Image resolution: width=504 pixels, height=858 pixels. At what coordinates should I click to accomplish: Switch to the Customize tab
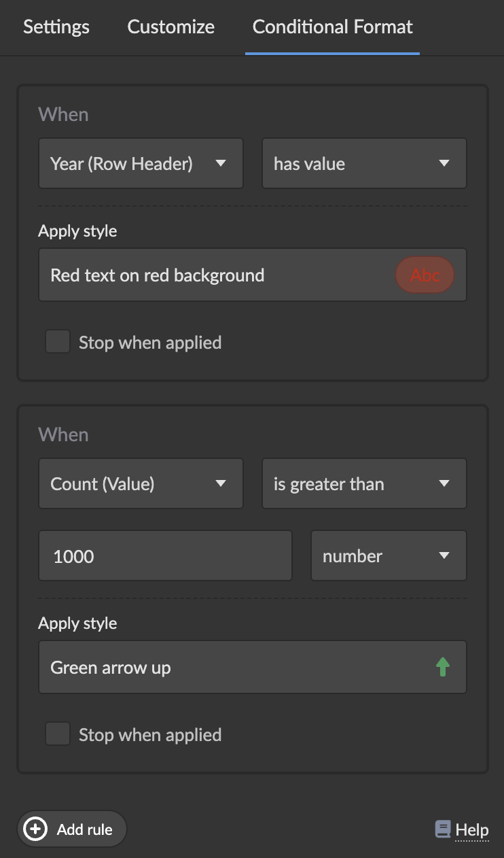(x=170, y=27)
